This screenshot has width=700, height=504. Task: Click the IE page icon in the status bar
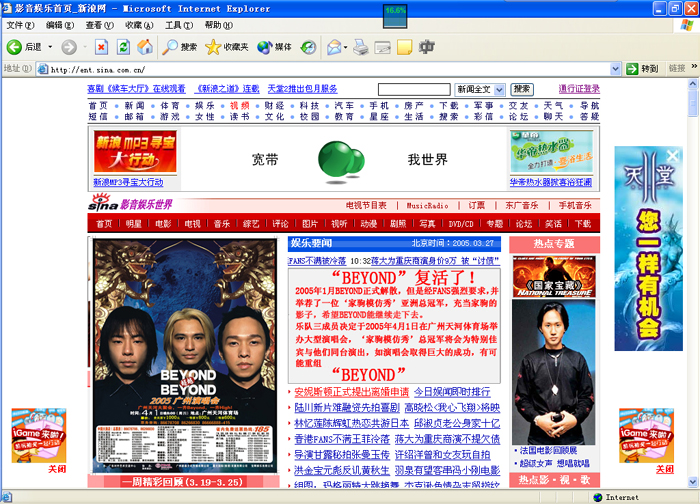[x=7, y=497]
